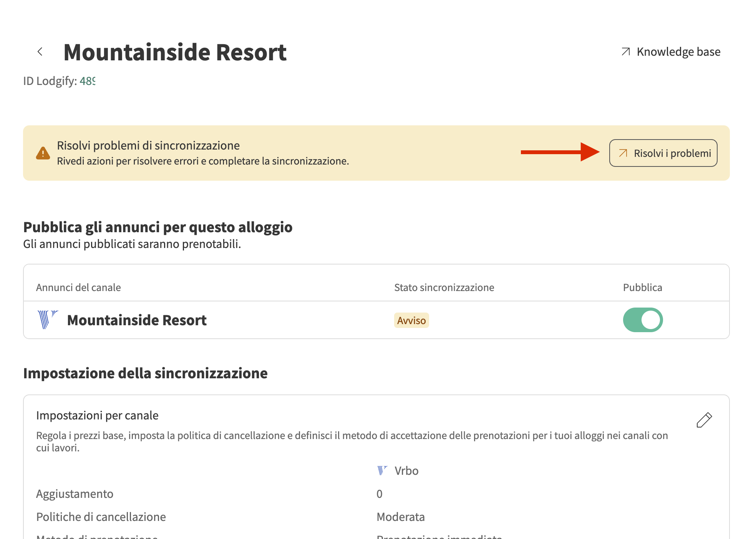Click the small Vrbo icon in settings
This screenshot has width=756, height=539.
pyautogui.click(x=382, y=470)
